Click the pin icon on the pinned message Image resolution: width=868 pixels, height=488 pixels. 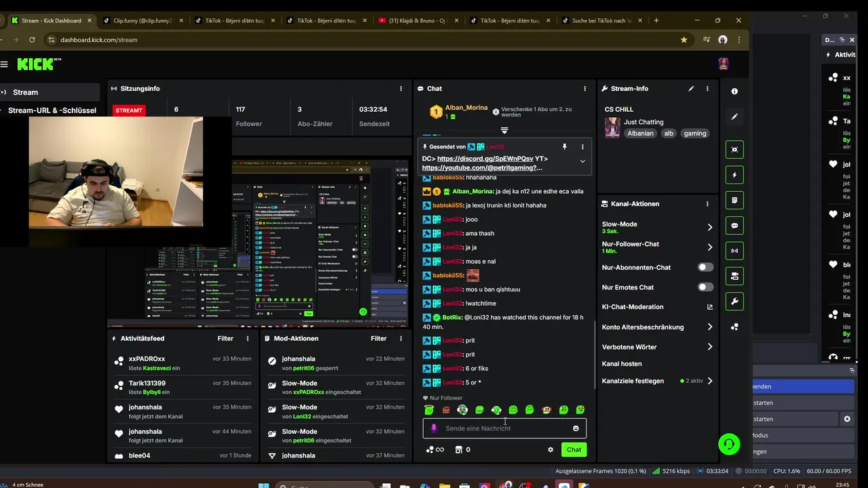point(564,146)
